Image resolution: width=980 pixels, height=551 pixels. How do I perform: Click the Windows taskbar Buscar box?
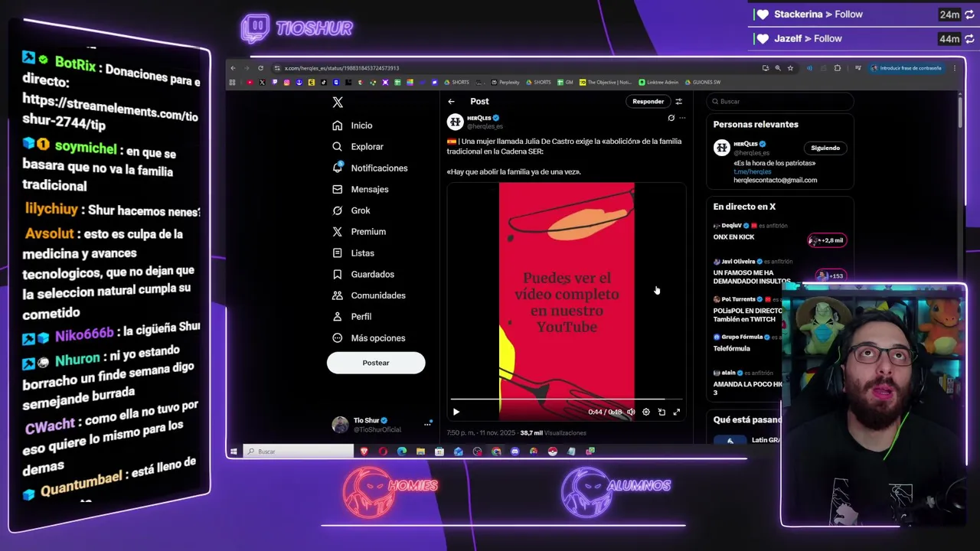coord(299,452)
